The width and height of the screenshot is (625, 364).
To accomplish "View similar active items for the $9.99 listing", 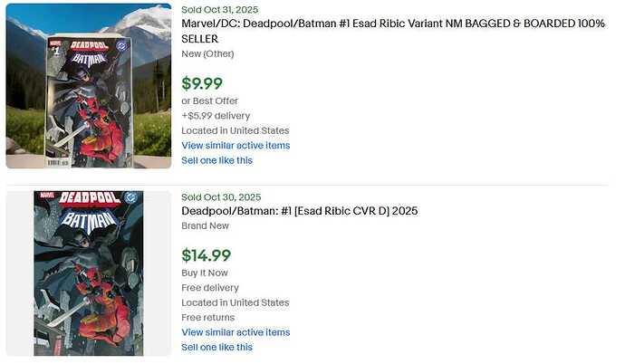I will [x=236, y=145].
